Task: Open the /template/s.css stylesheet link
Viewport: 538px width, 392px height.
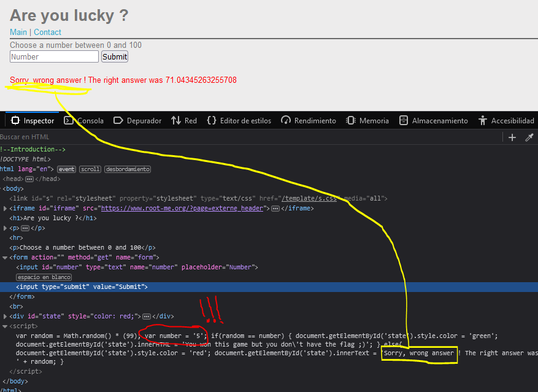Action: click(x=309, y=198)
